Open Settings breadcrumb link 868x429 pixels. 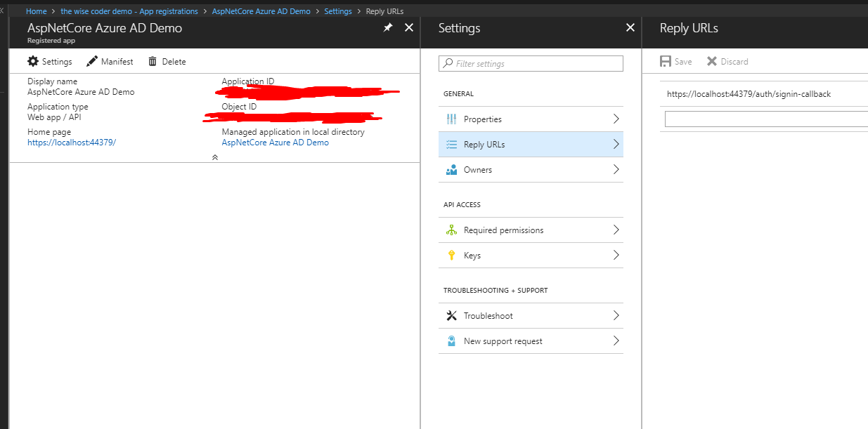338,11
